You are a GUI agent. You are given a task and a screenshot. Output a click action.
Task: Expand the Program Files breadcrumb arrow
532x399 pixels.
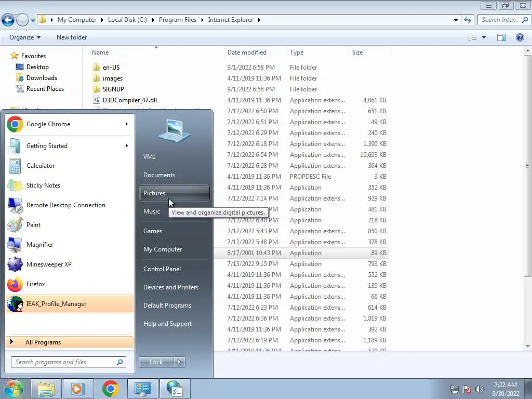203,20
